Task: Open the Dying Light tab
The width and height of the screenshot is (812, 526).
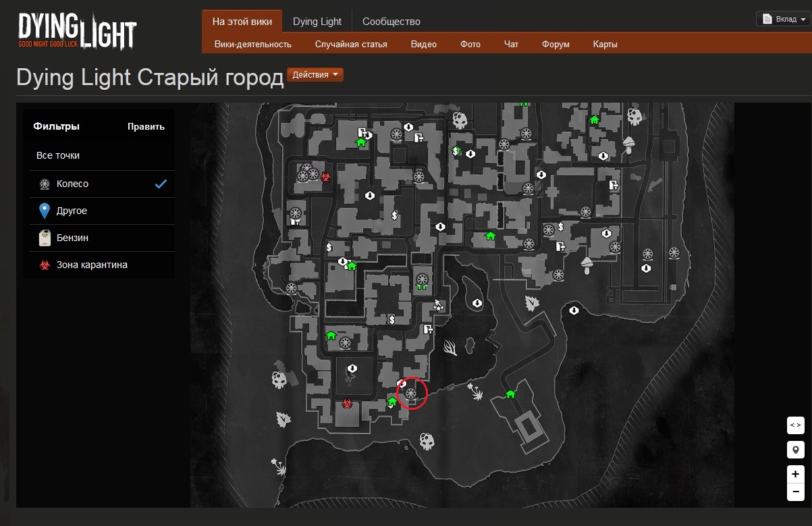Action: point(317,22)
